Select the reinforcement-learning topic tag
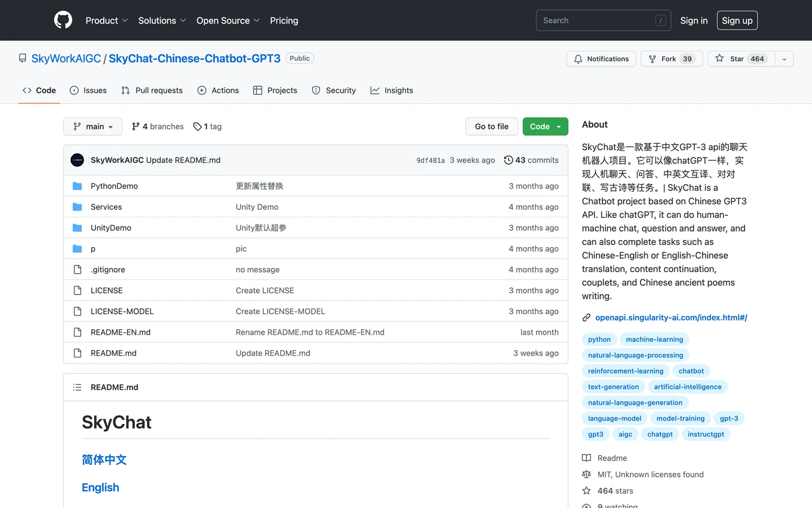The image size is (812, 508). [x=626, y=371]
